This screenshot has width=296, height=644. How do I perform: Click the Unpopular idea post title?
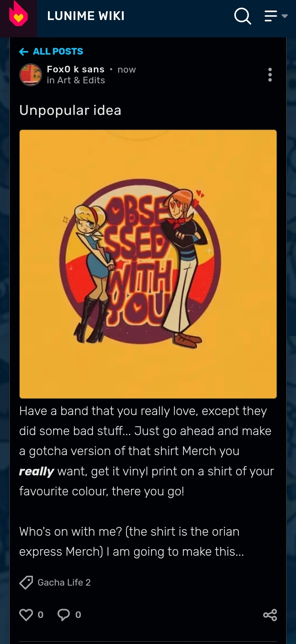point(70,110)
